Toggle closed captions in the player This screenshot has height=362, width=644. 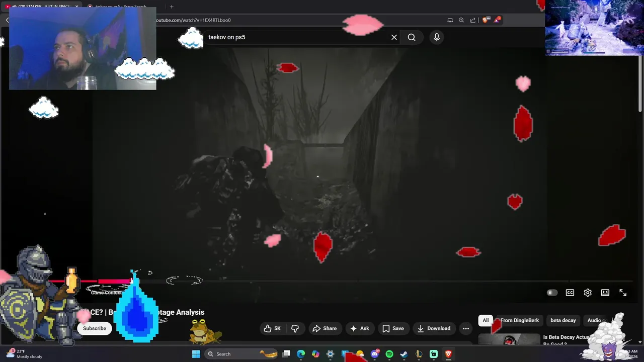[x=570, y=293]
